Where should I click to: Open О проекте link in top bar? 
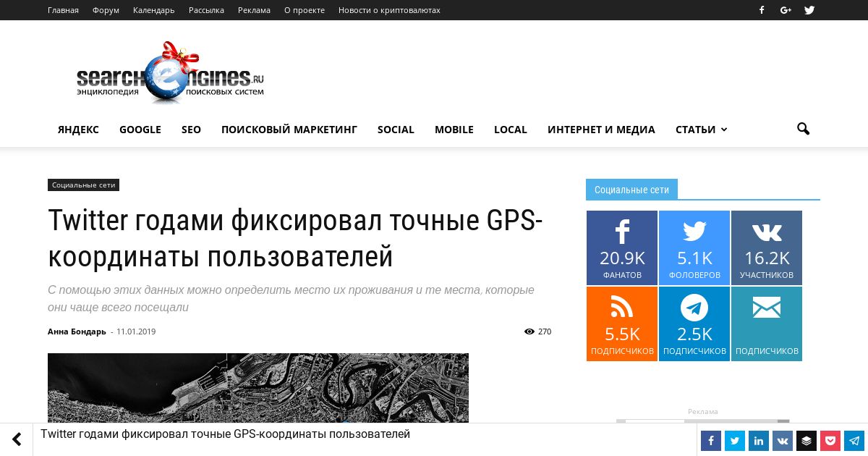305,10
